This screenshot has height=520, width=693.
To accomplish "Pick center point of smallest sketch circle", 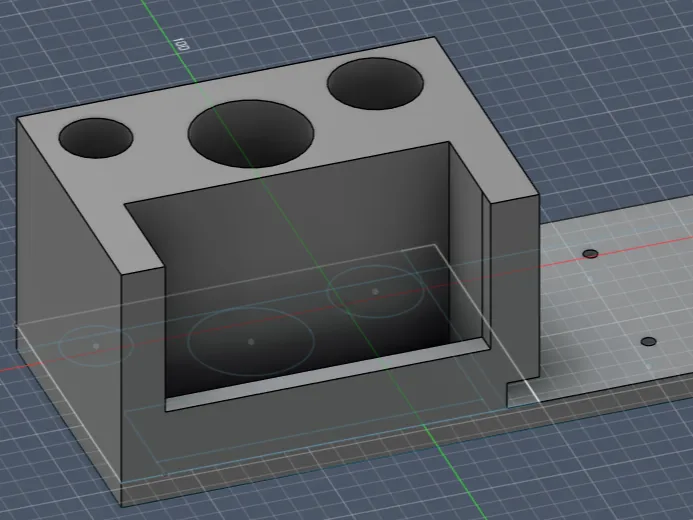I will (96, 346).
